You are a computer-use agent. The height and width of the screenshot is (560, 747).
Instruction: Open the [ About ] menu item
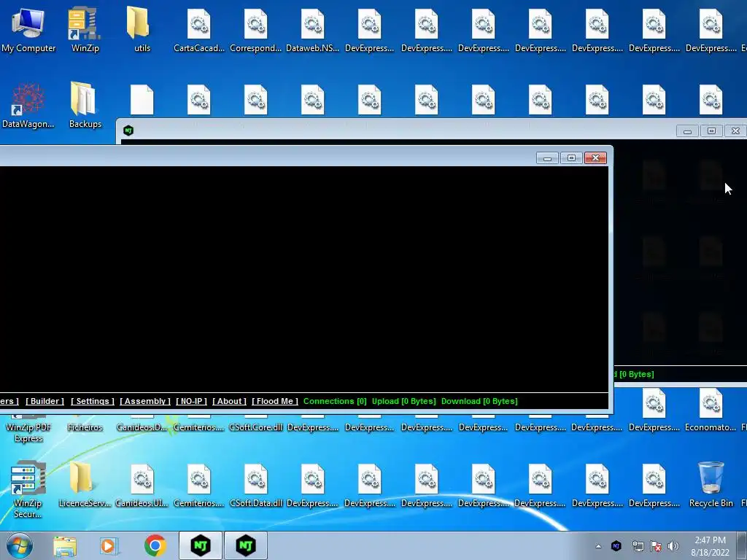tap(229, 401)
